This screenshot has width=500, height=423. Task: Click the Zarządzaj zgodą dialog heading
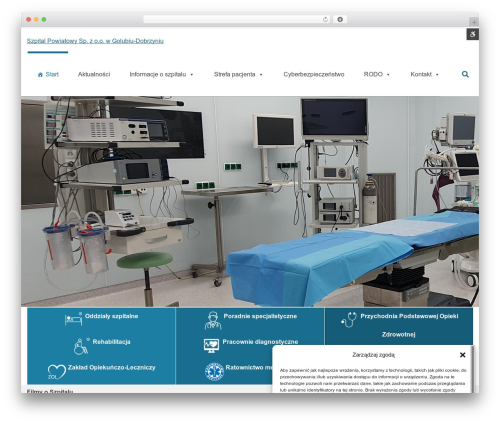click(x=373, y=355)
